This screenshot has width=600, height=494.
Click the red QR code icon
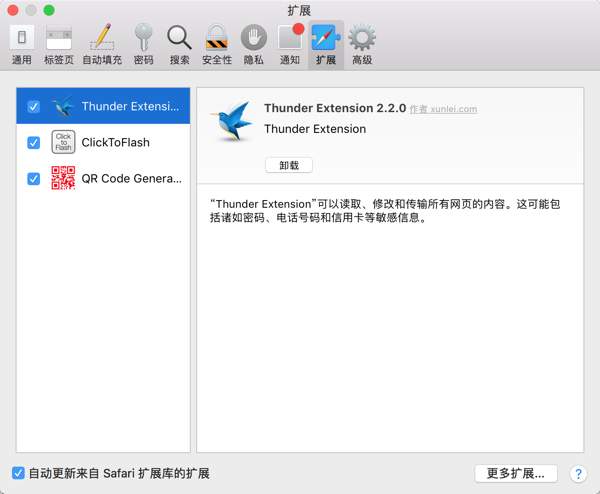click(63, 178)
